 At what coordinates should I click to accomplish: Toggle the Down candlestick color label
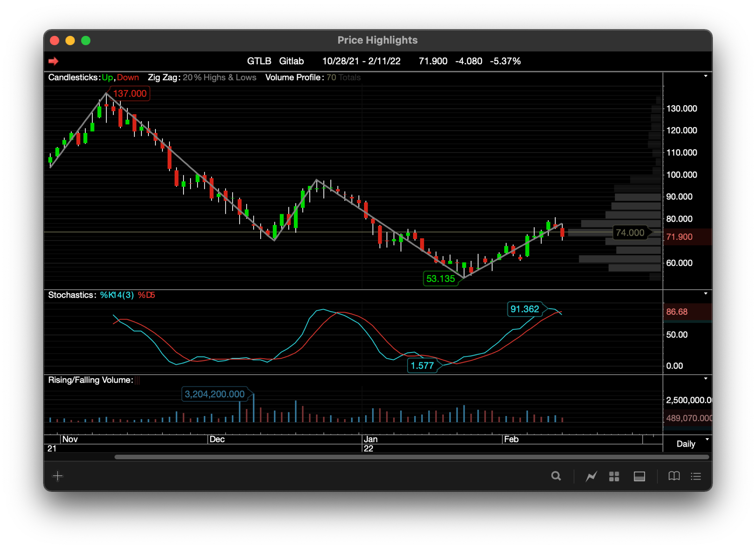click(x=128, y=78)
